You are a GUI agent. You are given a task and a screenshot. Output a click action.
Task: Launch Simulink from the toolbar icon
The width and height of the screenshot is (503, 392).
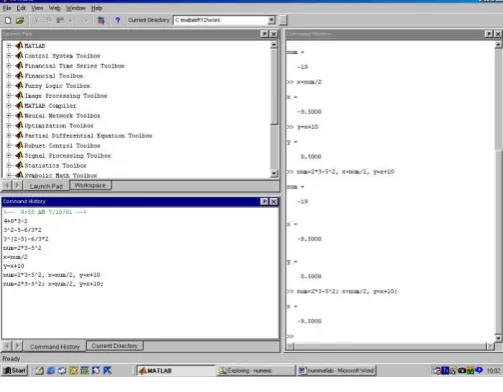click(101, 20)
